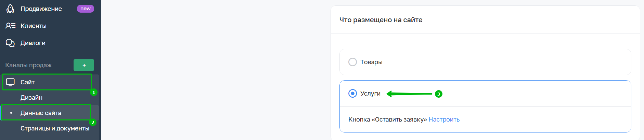The image size is (644, 140).
Task: Click the green badge numbered 1
Action: [94, 92]
